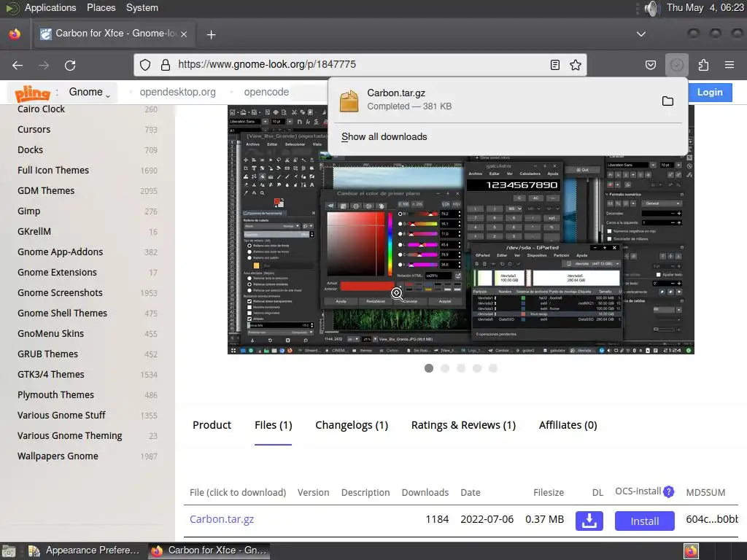The image size is (747, 560).
Task: Click the forward navigation arrow
Action: 44,65
